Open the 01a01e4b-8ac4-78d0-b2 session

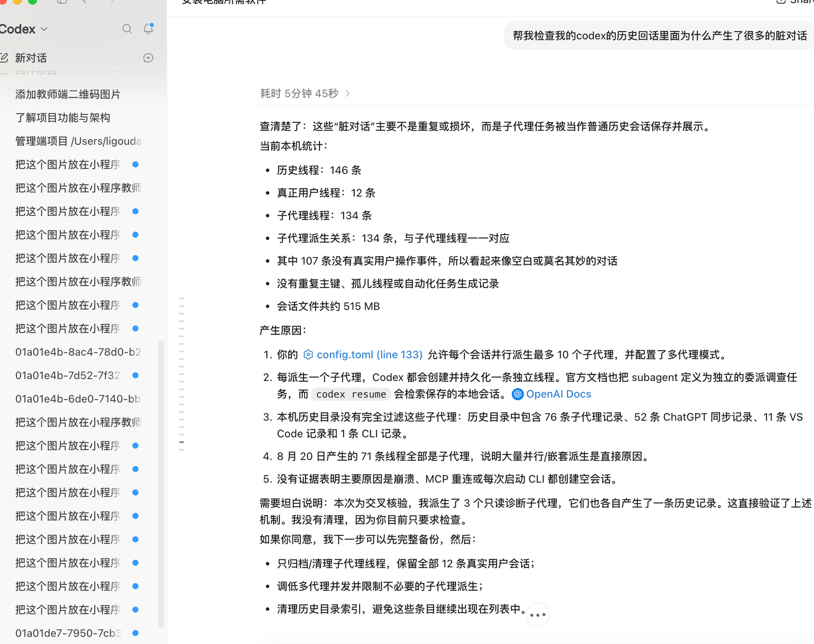point(78,352)
